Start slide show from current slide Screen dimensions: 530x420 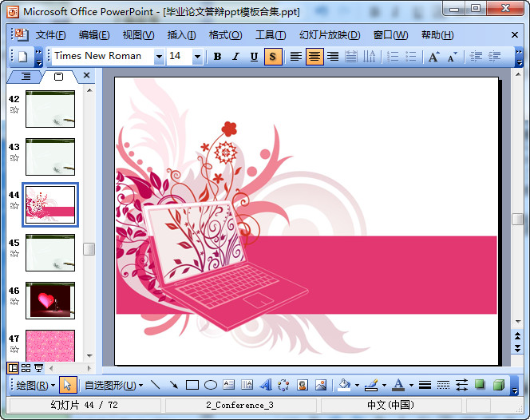39,368
